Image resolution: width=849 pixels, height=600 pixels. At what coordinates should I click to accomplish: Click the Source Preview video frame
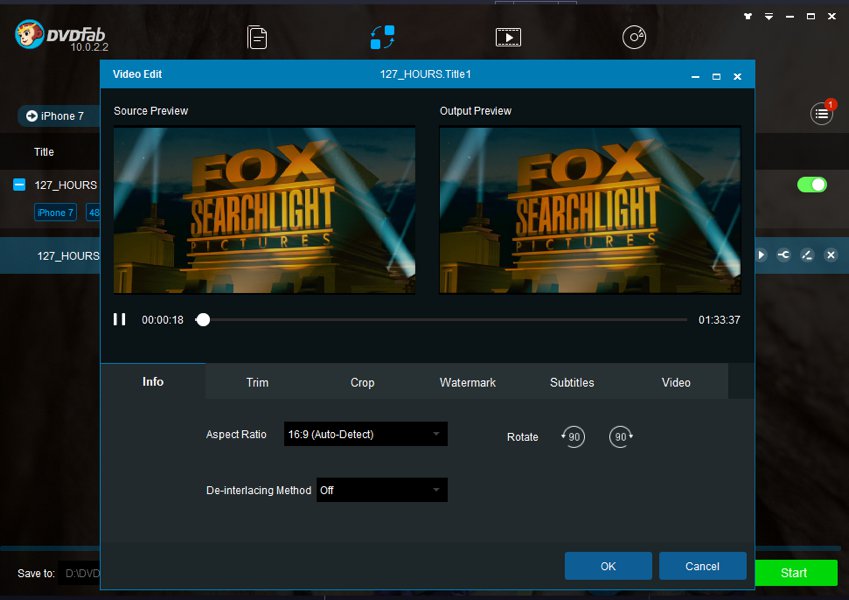[x=264, y=211]
